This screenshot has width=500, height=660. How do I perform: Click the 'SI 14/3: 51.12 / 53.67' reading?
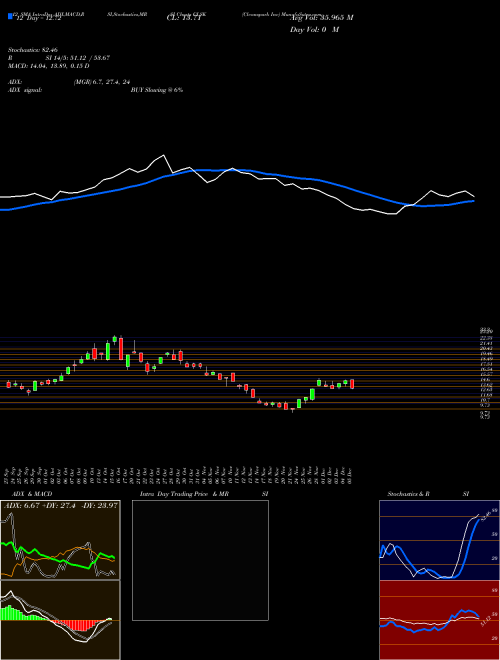tap(78, 58)
